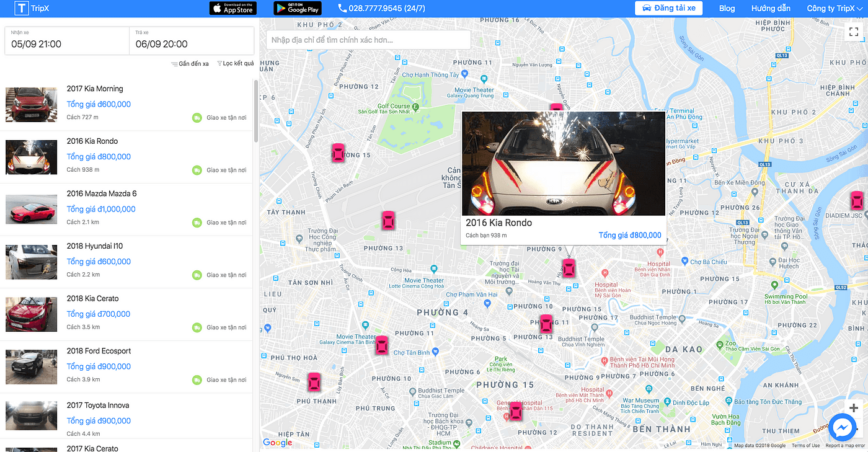Screen dimensions: 868x452
Task: Open the 2017 Toyota Innova thumbnail
Action: point(31,415)
